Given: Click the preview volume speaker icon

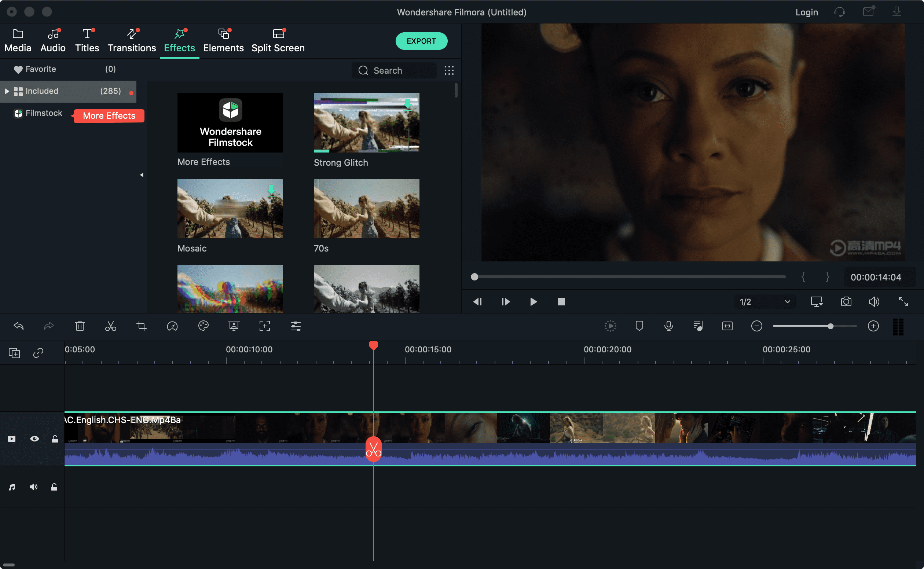Looking at the screenshot, I should (874, 302).
